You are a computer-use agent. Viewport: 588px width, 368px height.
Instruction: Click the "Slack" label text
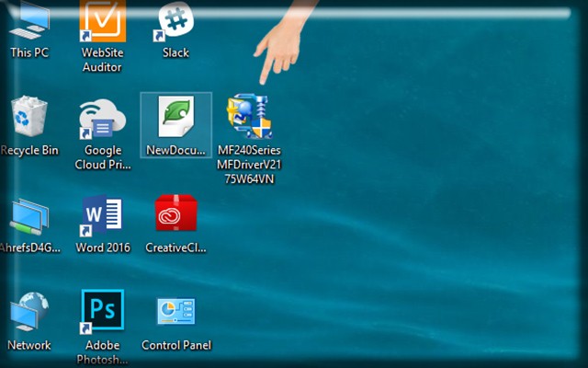[175, 52]
